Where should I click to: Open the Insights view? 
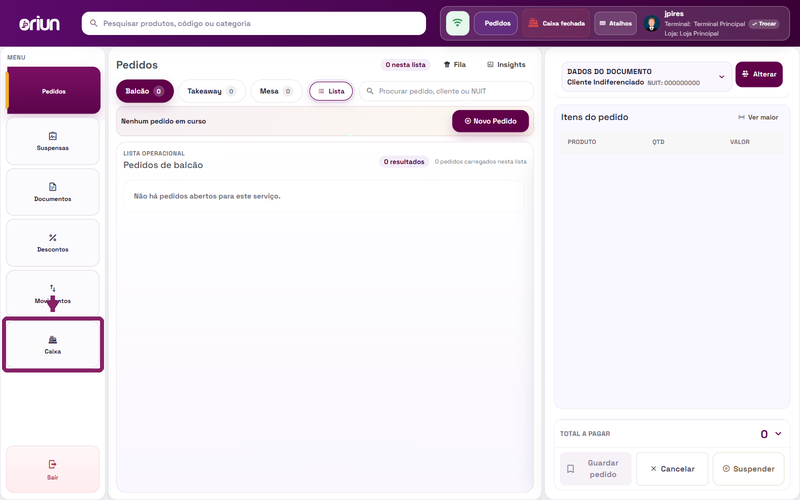(x=506, y=65)
